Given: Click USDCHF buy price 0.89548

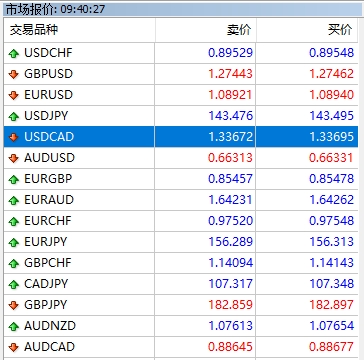Looking at the screenshot, I should click(332, 53).
